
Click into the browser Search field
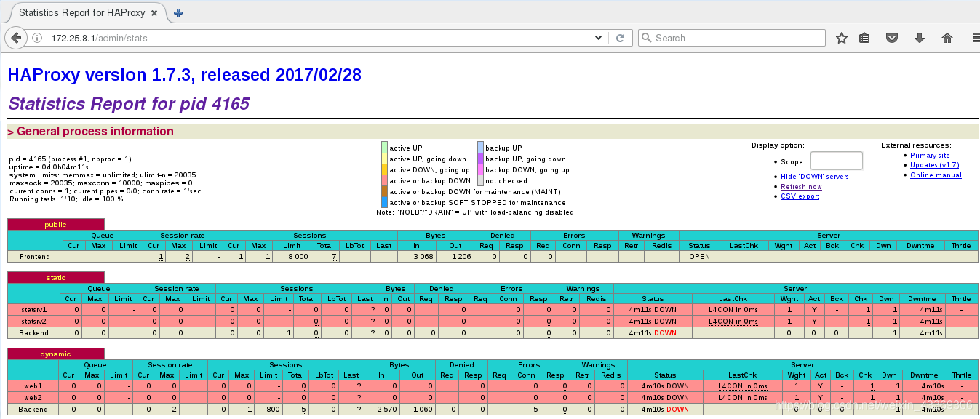731,38
